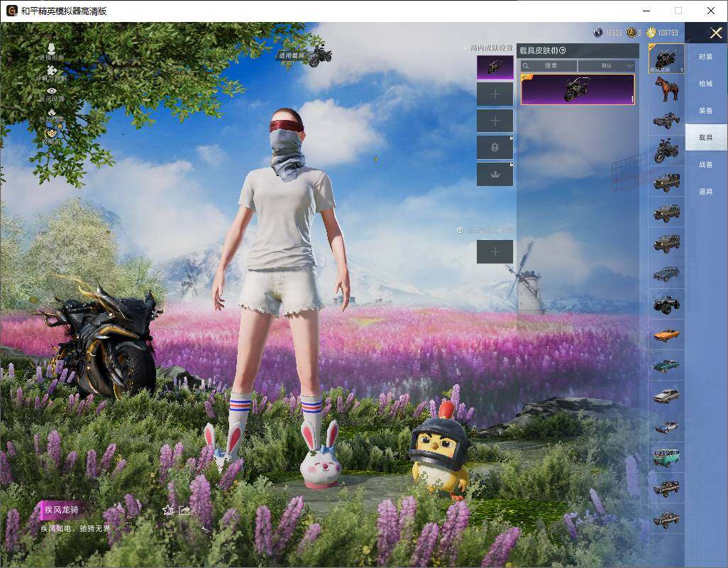728x568 pixels.
Task: Click the locked crown skin slot
Action: (495, 175)
